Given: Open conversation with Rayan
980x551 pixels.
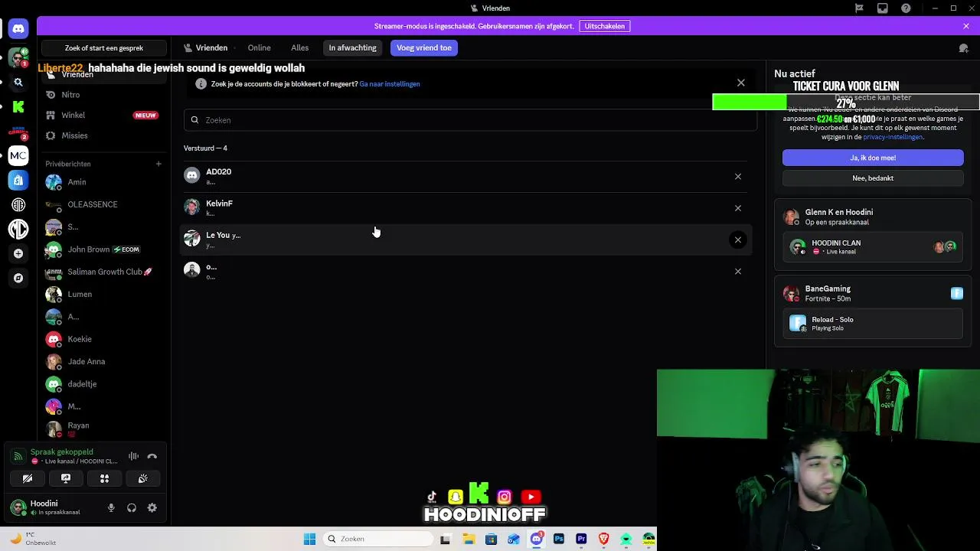Looking at the screenshot, I should (103, 429).
